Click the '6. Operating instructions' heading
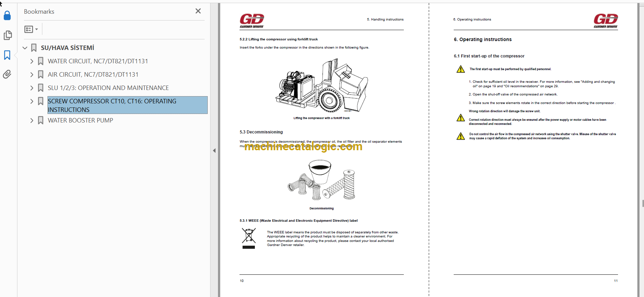Viewport: 644px width, 297px height. 483,39
